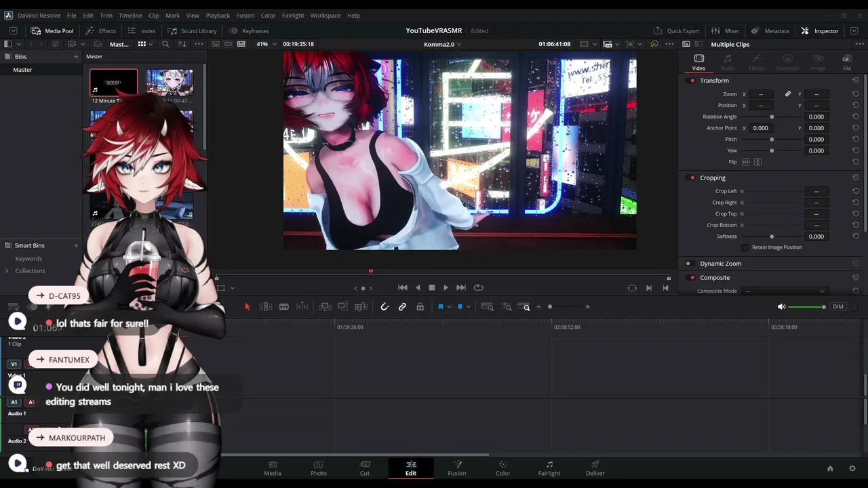The width and height of the screenshot is (868, 488).
Task: Go to the Cut page
Action: (365, 468)
